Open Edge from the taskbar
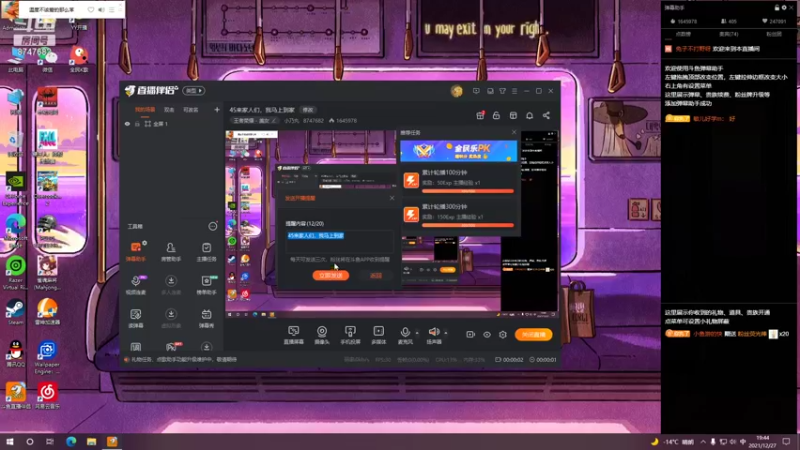Image resolution: width=800 pixels, height=450 pixels. (71, 441)
